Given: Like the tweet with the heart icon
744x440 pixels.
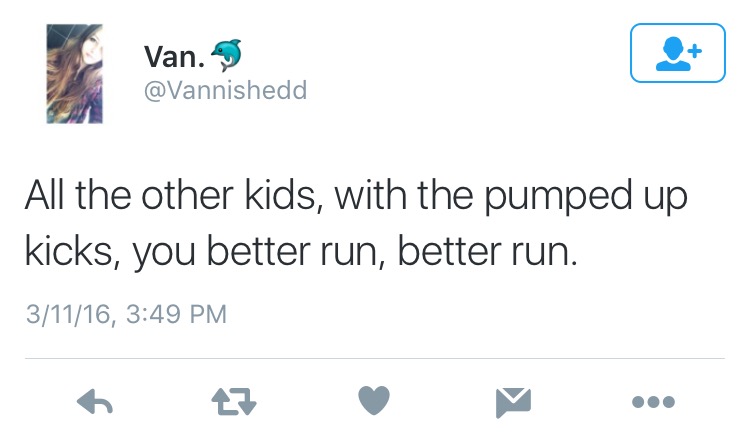Looking at the screenshot, I should point(373,402).
